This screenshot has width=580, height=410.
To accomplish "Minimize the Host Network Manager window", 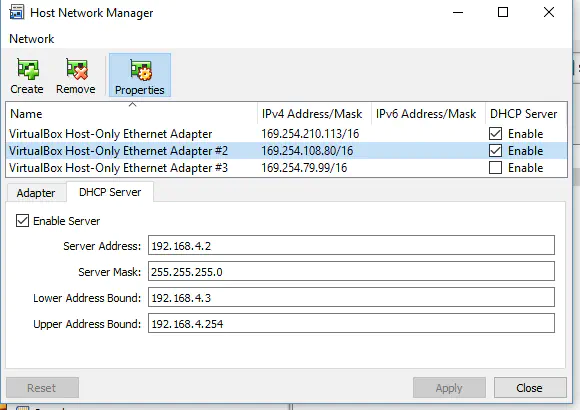I will 458,12.
